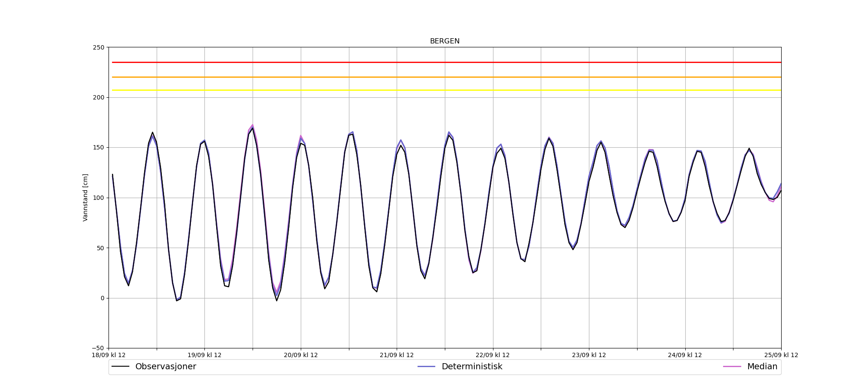The image size is (868, 391).
Task: Click the −50 y-axis tick label
Action: point(98,348)
